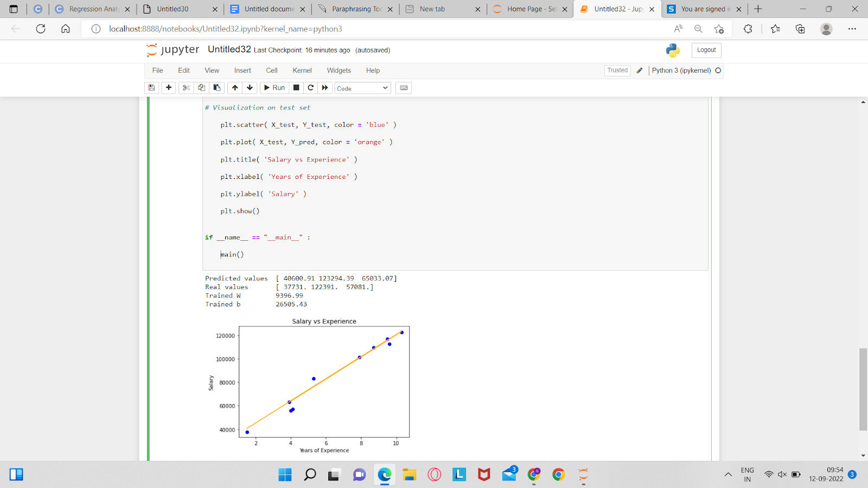The width and height of the screenshot is (868, 488).
Task: Click the main() code line in cell
Action: click(x=232, y=254)
